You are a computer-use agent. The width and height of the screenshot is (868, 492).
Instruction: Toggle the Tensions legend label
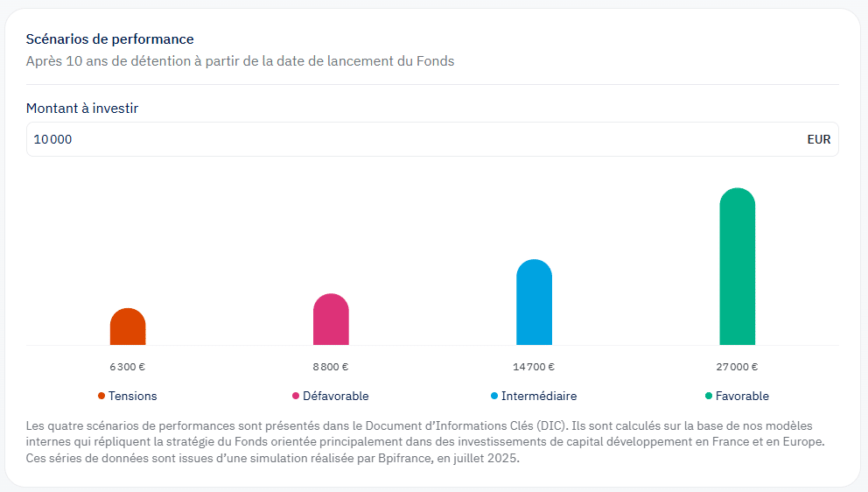[132, 396]
